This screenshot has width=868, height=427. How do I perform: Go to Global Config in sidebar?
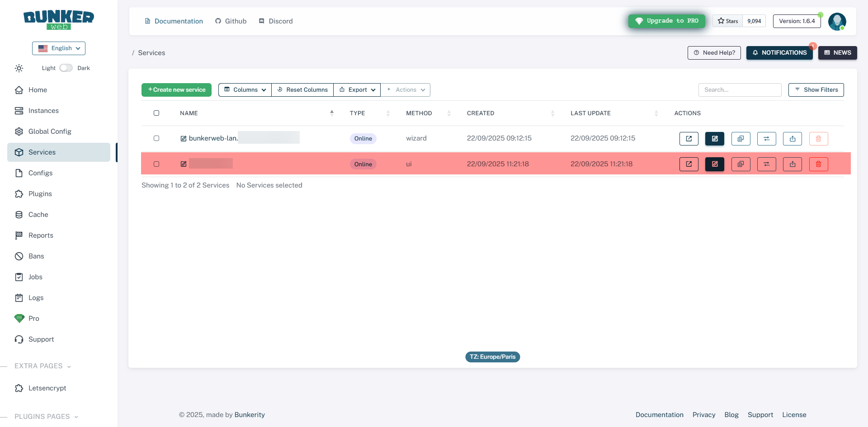50,131
